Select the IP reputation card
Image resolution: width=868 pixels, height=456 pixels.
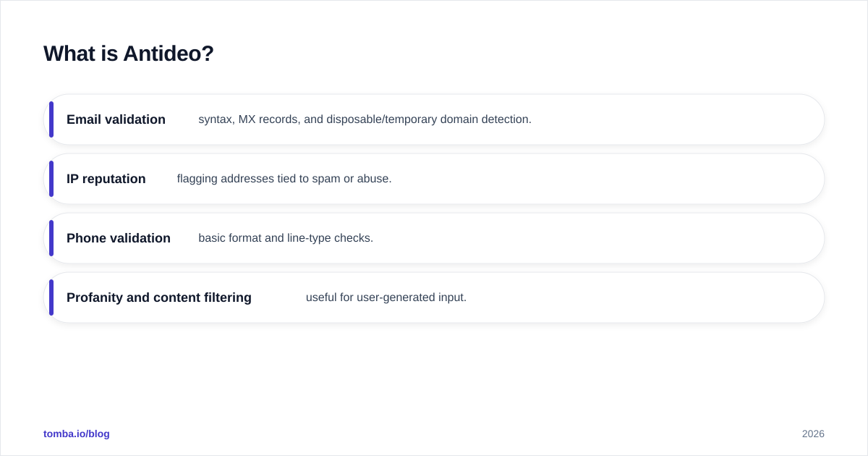coord(434,179)
